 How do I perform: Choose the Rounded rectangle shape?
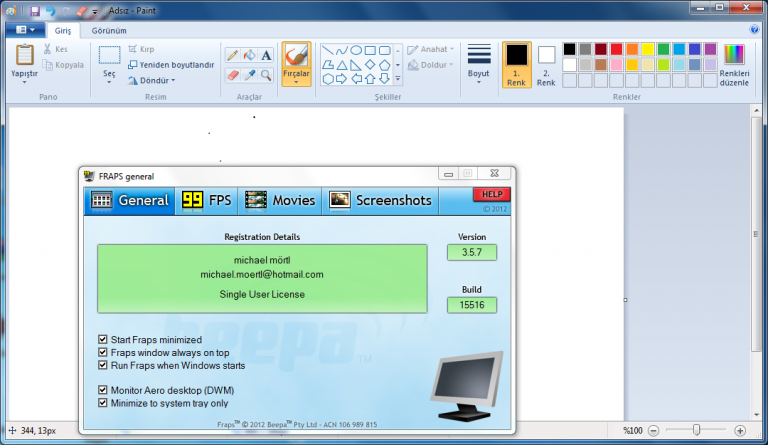click(384, 50)
